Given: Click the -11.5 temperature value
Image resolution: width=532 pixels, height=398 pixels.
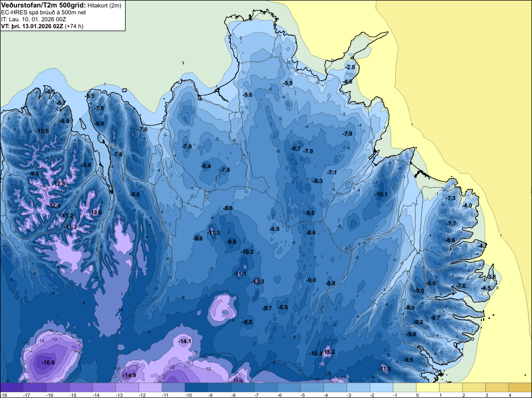Looking at the screenshot, I should click(385, 369).
